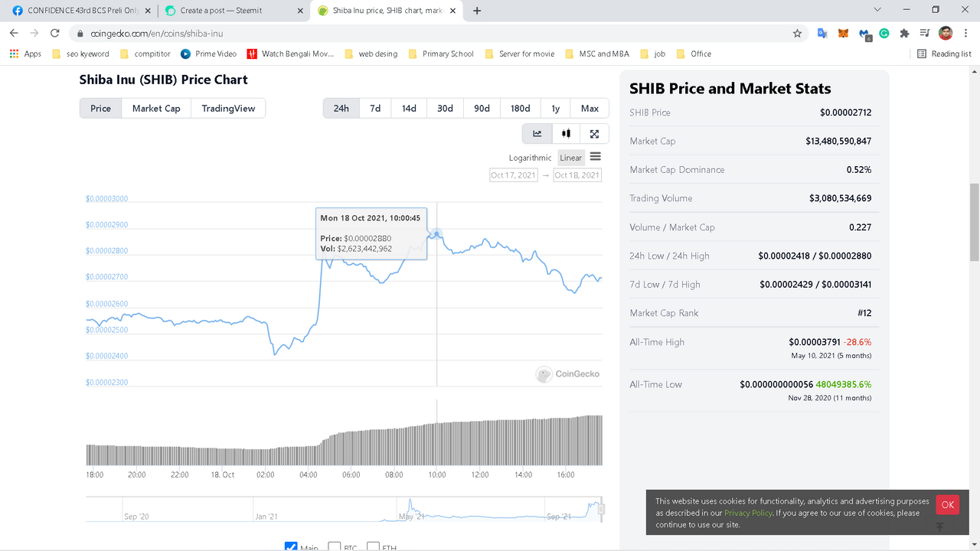
Task: Bookmark this page with the star icon
Action: [x=797, y=34]
